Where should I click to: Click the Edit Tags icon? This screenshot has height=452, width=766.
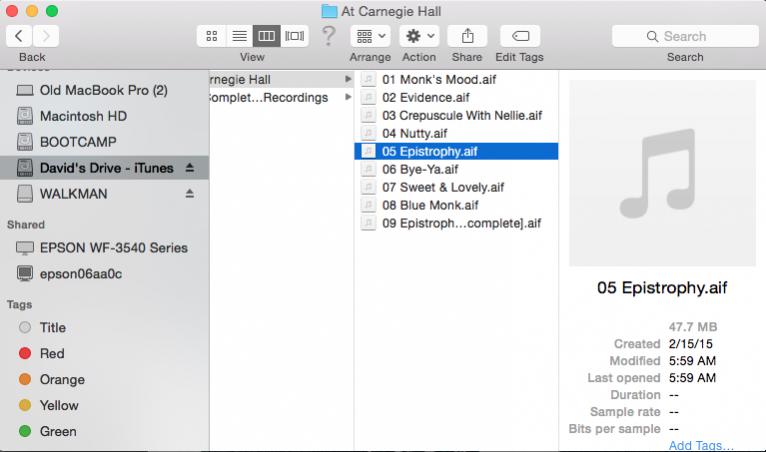519,36
